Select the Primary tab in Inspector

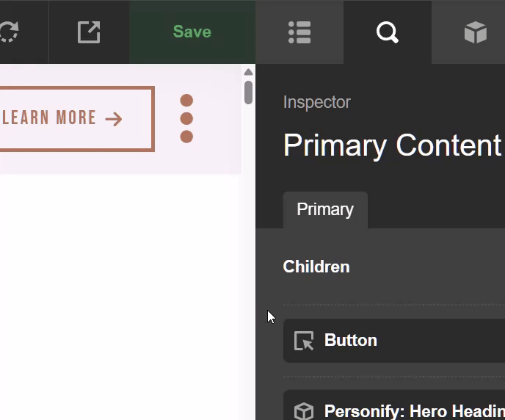point(324,209)
